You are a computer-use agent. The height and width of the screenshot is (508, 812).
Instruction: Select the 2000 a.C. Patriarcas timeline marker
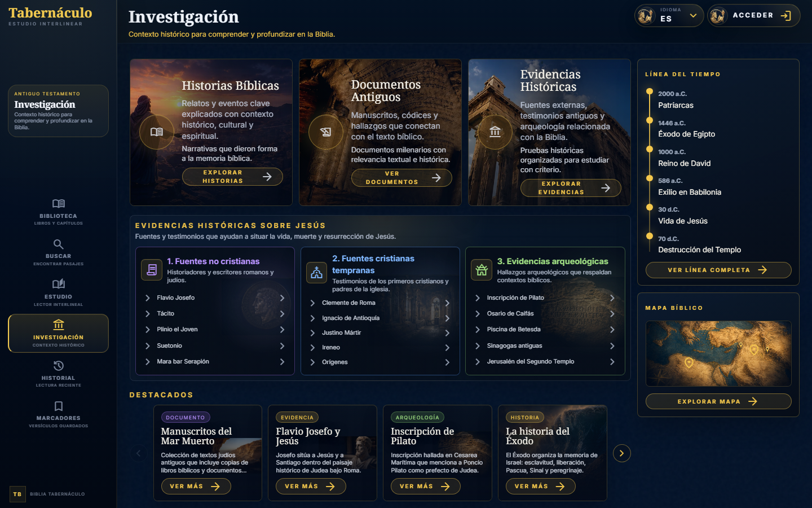[650, 91]
